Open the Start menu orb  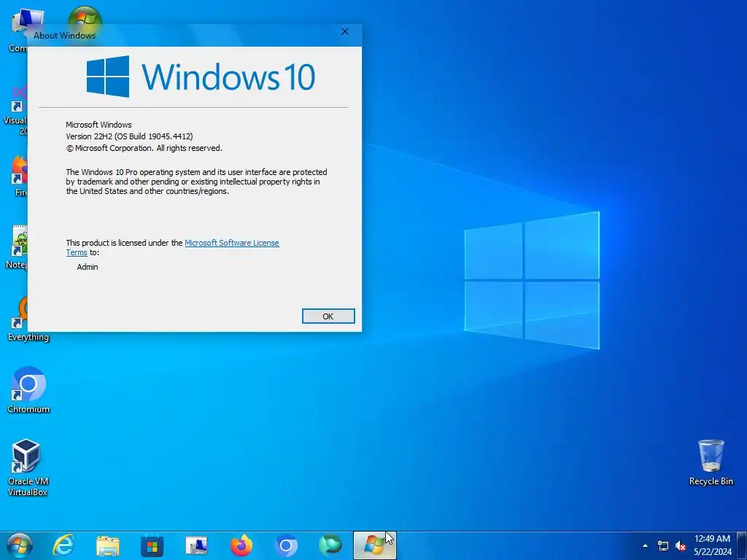[20, 545]
